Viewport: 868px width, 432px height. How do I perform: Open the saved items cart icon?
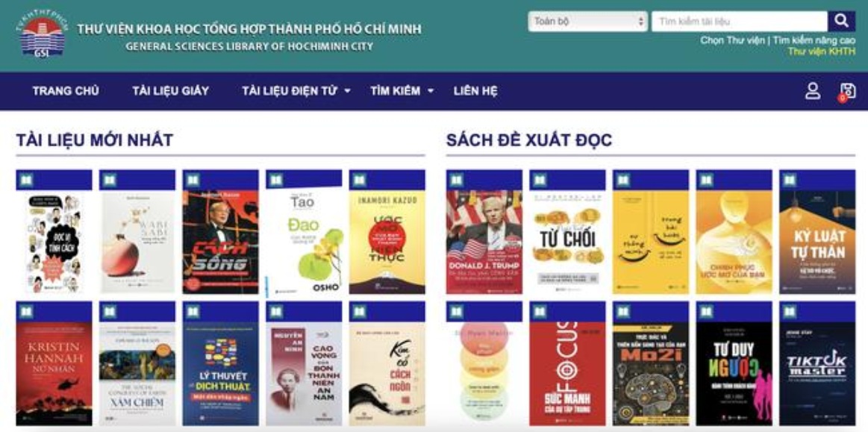[x=847, y=91]
